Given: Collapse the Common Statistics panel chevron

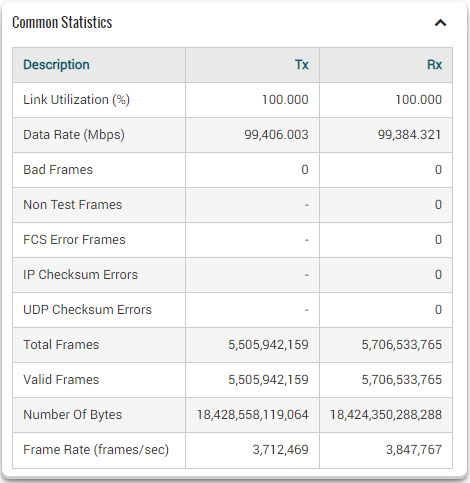Looking at the screenshot, I should coord(440,23).
